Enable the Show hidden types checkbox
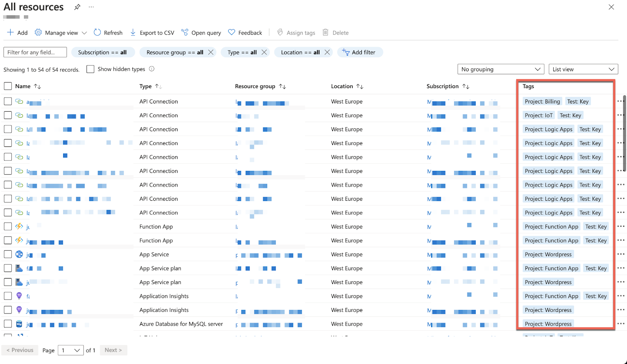This screenshot has width=627, height=364. (90, 69)
